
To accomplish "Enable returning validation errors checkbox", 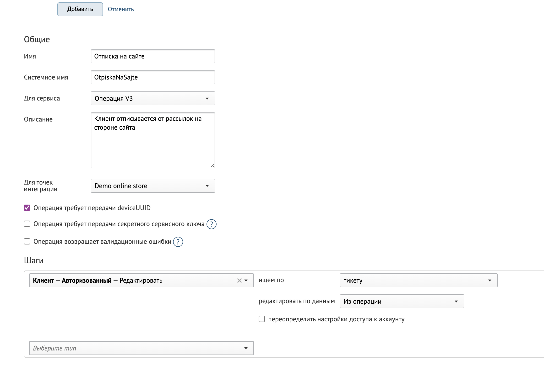I will 27,241.
